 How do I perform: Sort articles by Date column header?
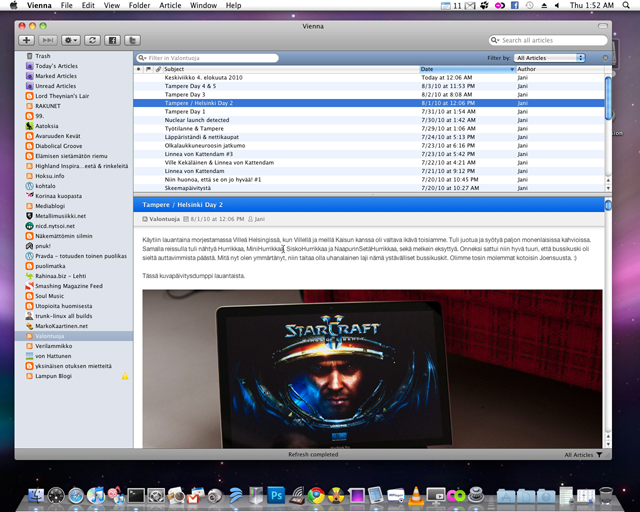click(468, 69)
